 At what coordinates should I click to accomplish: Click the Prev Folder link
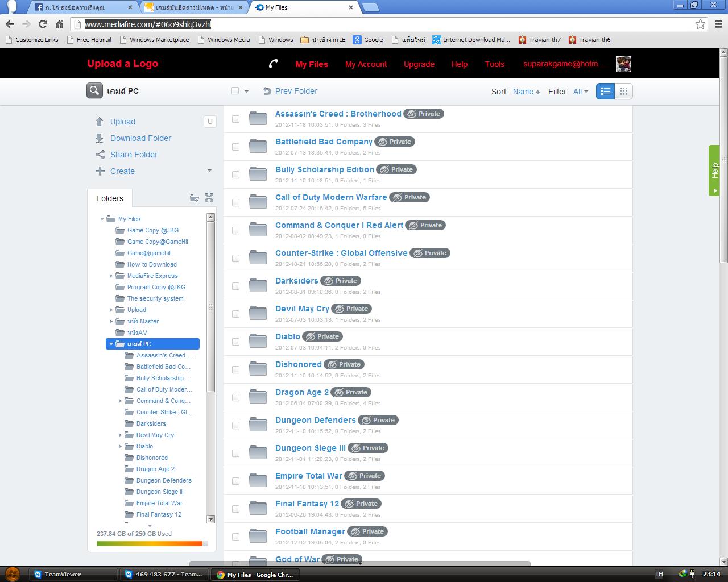coord(296,91)
